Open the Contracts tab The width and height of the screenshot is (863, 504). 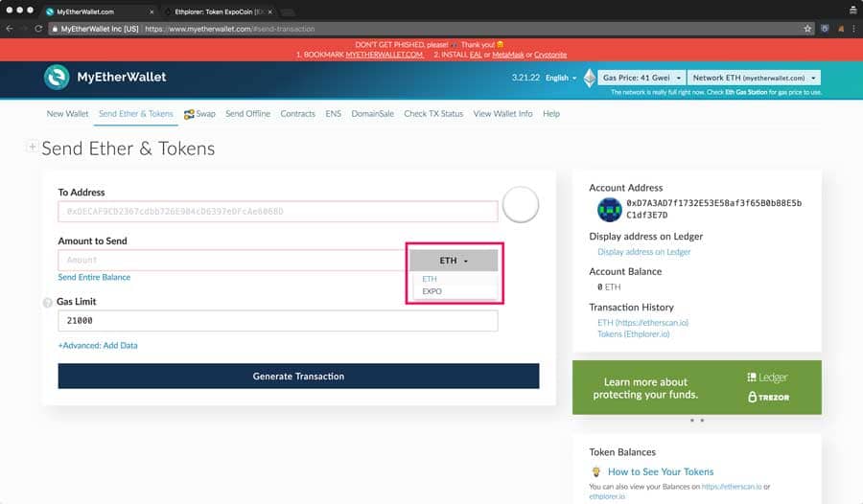[298, 114]
